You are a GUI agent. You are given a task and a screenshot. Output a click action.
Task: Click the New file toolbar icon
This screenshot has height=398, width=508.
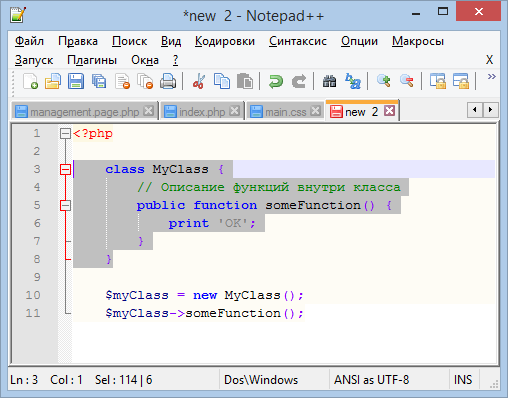30,81
